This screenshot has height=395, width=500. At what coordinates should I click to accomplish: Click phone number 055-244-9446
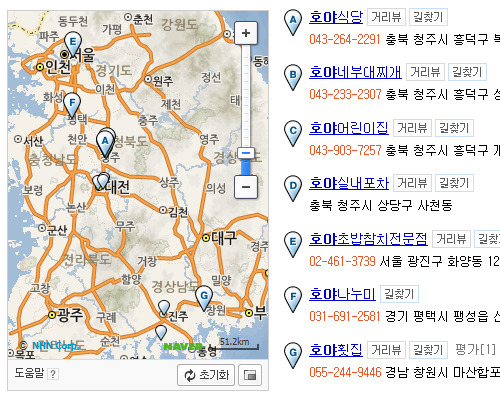pos(345,372)
